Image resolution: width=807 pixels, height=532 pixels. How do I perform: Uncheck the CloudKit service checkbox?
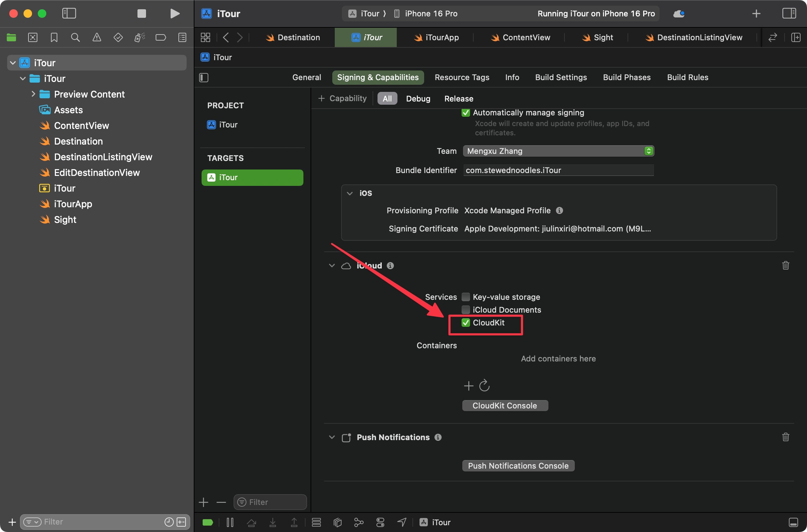(465, 323)
